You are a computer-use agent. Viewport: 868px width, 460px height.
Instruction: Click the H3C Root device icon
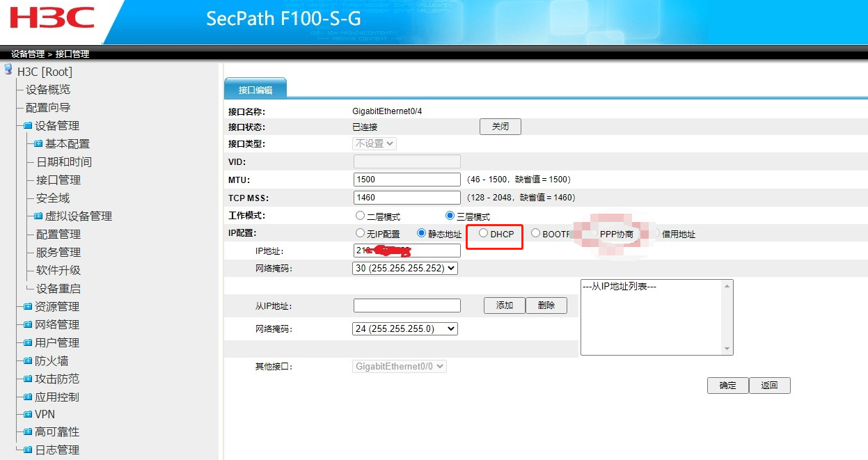8,70
